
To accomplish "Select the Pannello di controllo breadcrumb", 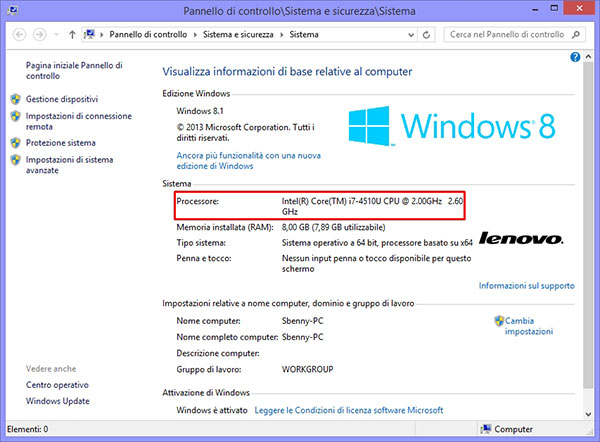I will point(145,35).
